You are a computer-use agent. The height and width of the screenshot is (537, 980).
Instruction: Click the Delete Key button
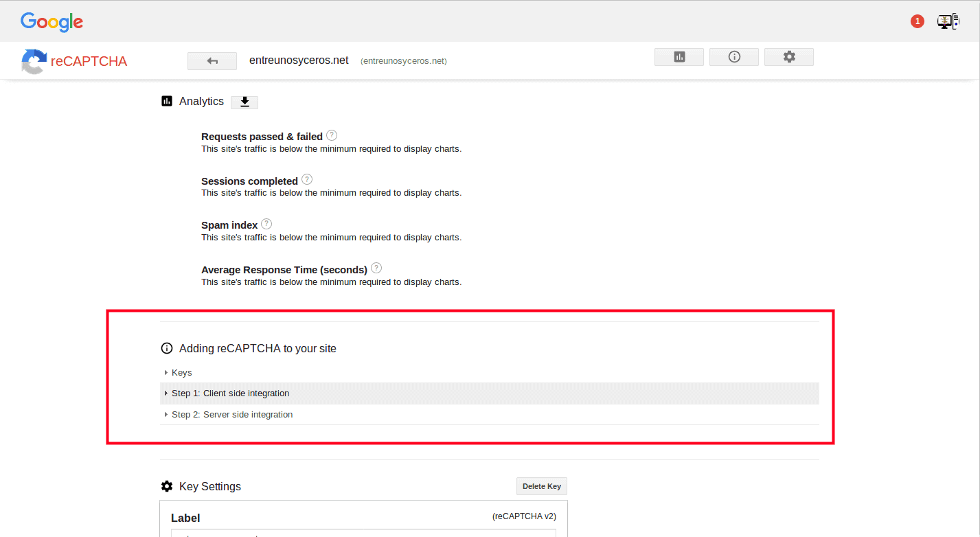[542, 486]
